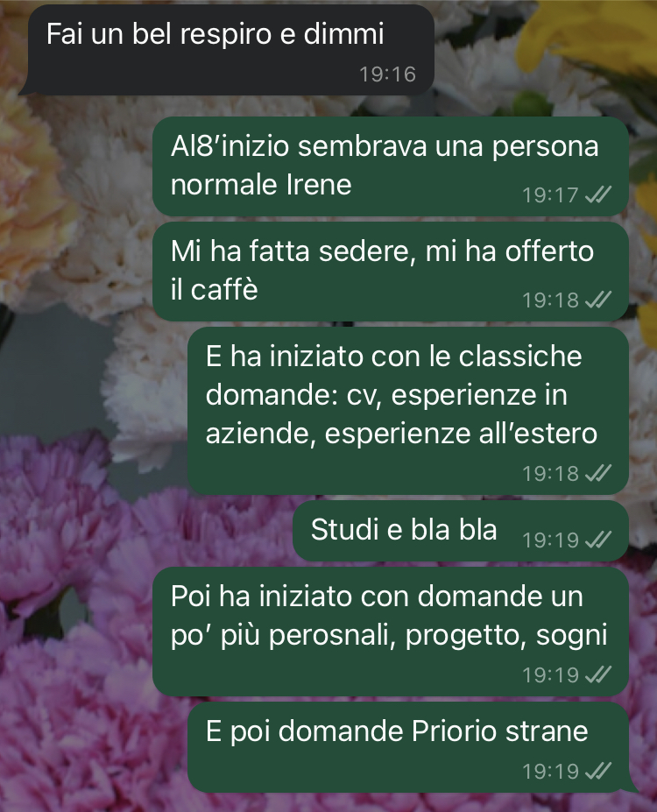Click read receipt ticks on 'il caffè' message
Image resolution: width=657 pixels, height=812 pixels.
point(598,300)
